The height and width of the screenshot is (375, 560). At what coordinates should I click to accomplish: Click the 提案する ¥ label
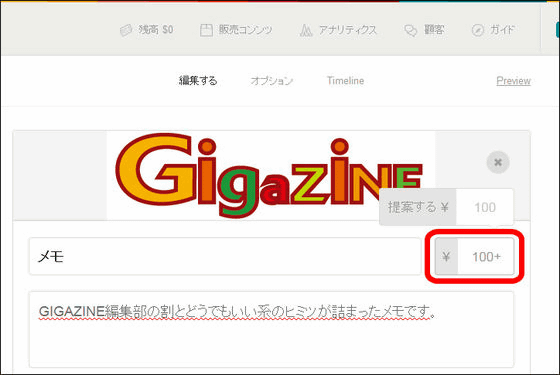tap(418, 207)
